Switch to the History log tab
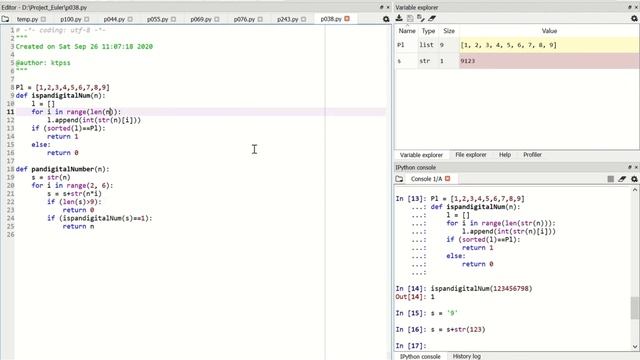640x360 pixels. (467, 356)
